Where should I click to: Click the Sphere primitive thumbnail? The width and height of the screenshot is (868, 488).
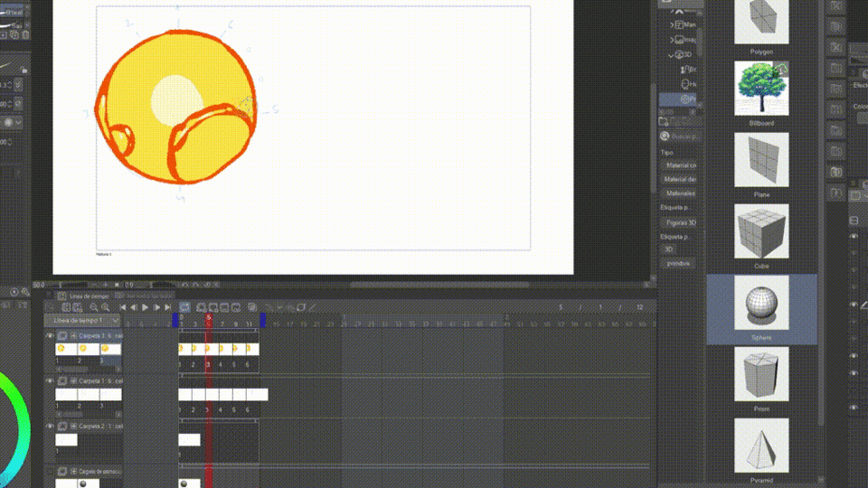coord(761,303)
